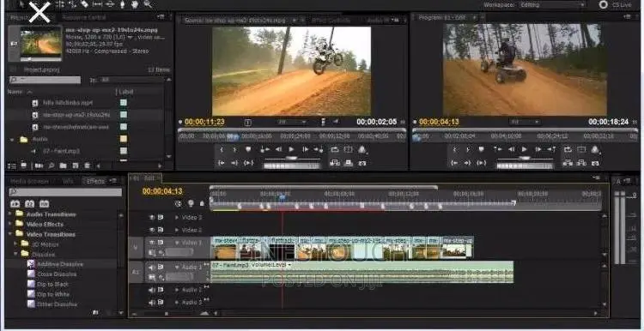Set In point in the Program monitor

pos(454,150)
